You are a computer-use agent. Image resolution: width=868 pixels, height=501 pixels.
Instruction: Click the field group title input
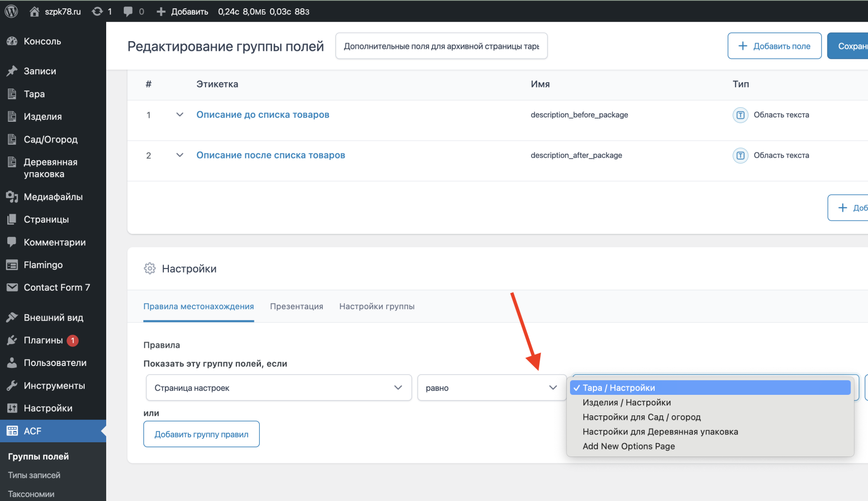click(x=441, y=46)
